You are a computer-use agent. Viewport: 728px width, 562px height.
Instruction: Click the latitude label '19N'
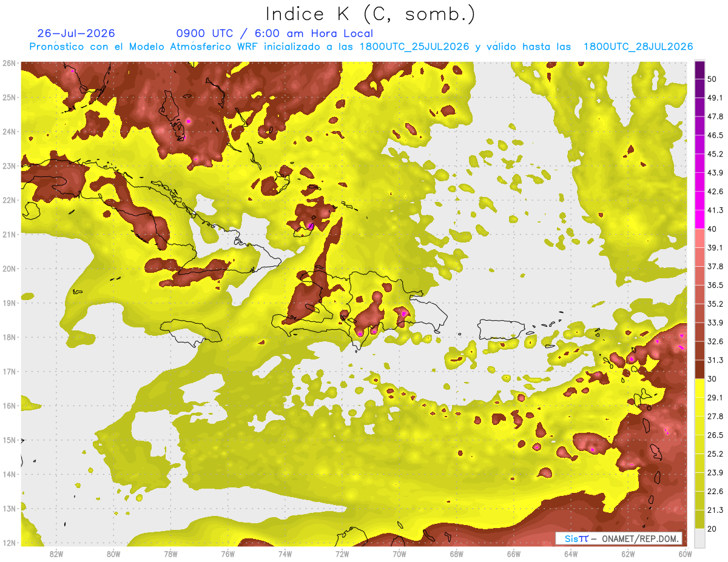pos(9,303)
